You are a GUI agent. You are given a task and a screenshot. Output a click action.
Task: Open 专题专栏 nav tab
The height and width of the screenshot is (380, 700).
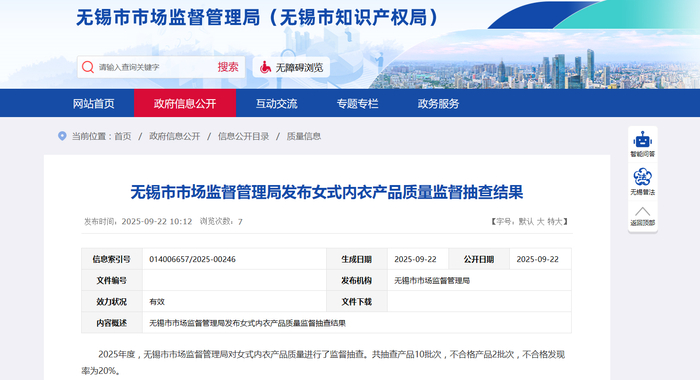(357, 104)
